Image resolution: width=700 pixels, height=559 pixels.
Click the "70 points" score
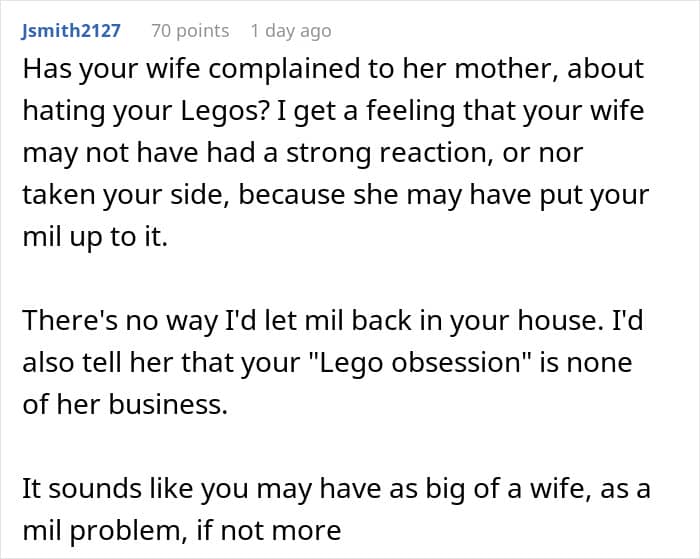point(190,31)
